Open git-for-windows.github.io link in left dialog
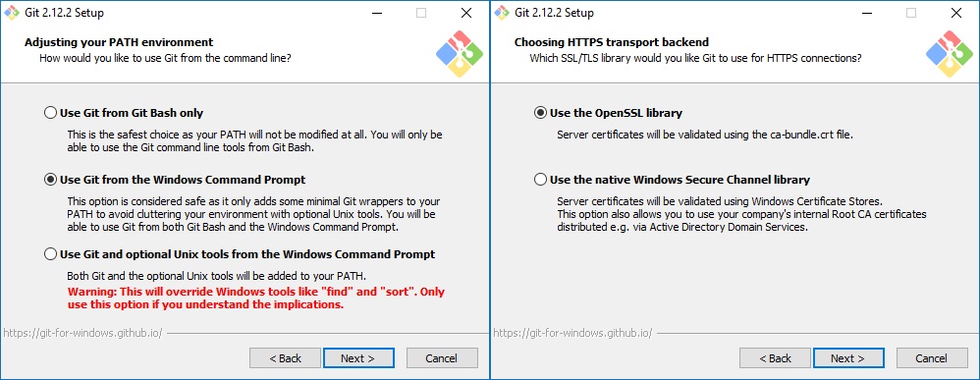 click(82, 333)
